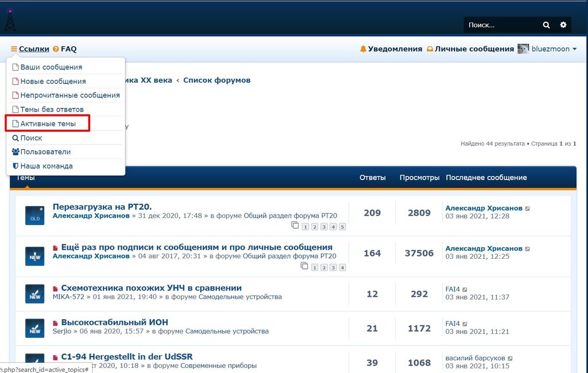Screen dimensions: 588x373
Task: Click the bluezmoon avatar image
Action: 523,49
